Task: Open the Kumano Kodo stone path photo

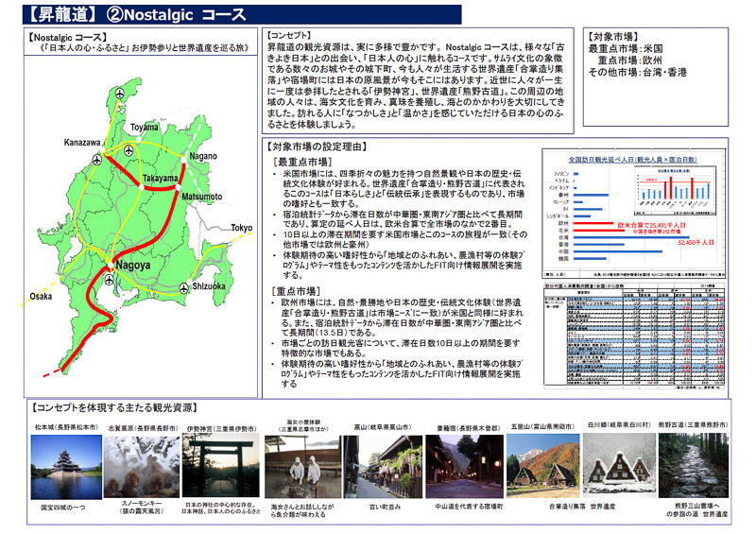Action: click(x=694, y=465)
